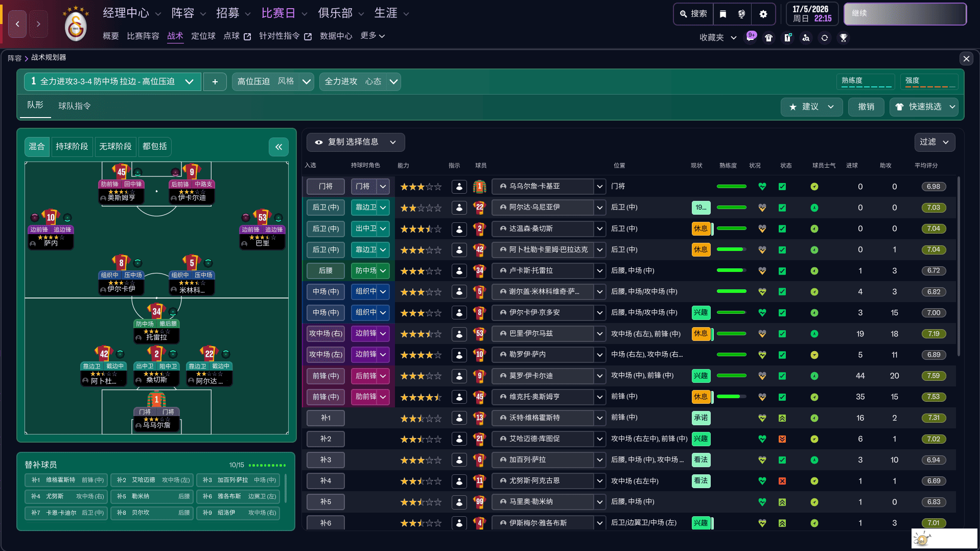Click the bookmark icon in top bar
The height and width of the screenshot is (551, 980).
722,14
